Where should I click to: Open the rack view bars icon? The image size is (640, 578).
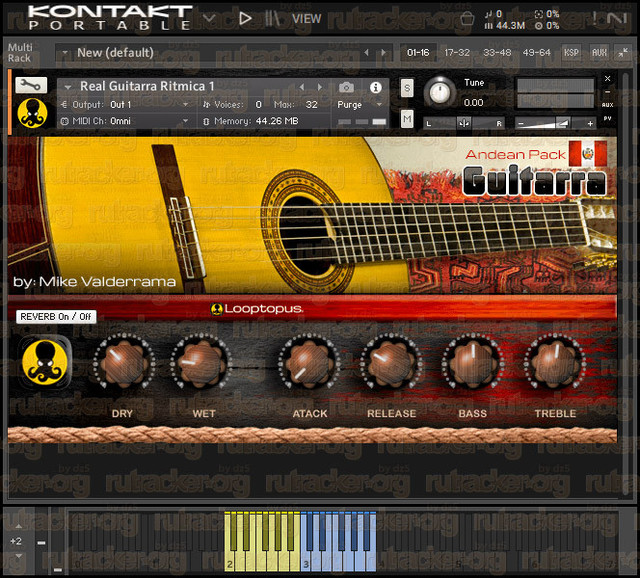click(x=271, y=18)
